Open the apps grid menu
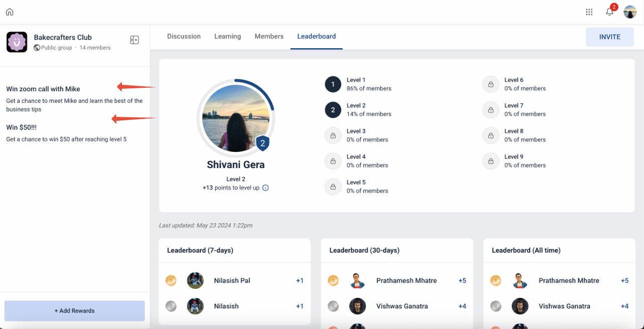This screenshot has width=644, height=329. [589, 12]
